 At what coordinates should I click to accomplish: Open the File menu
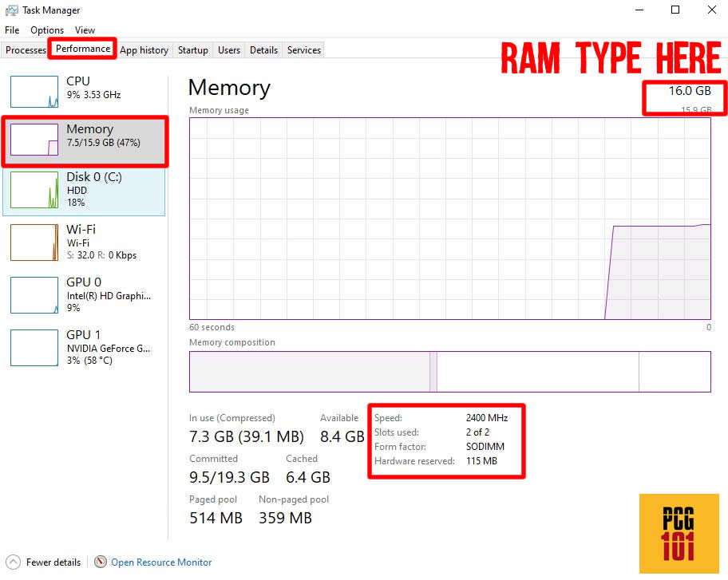(x=12, y=30)
